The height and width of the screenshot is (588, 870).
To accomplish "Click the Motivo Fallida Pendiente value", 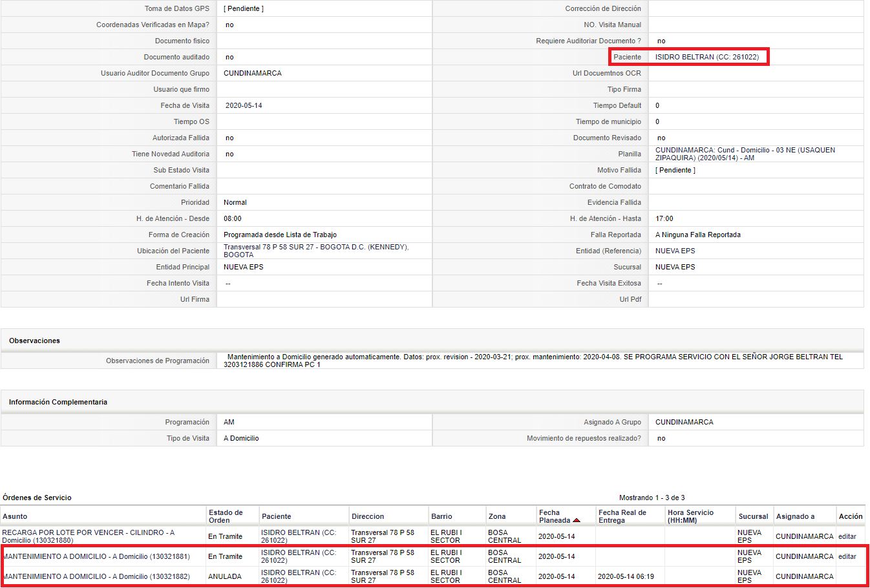I will click(x=675, y=170).
